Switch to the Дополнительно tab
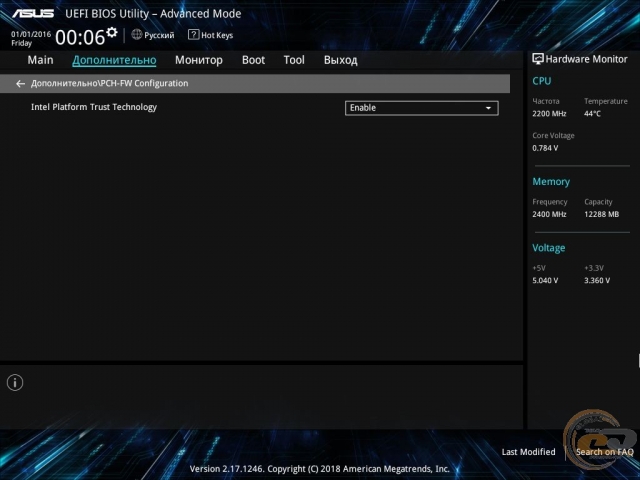640x480 pixels. (x=114, y=60)
